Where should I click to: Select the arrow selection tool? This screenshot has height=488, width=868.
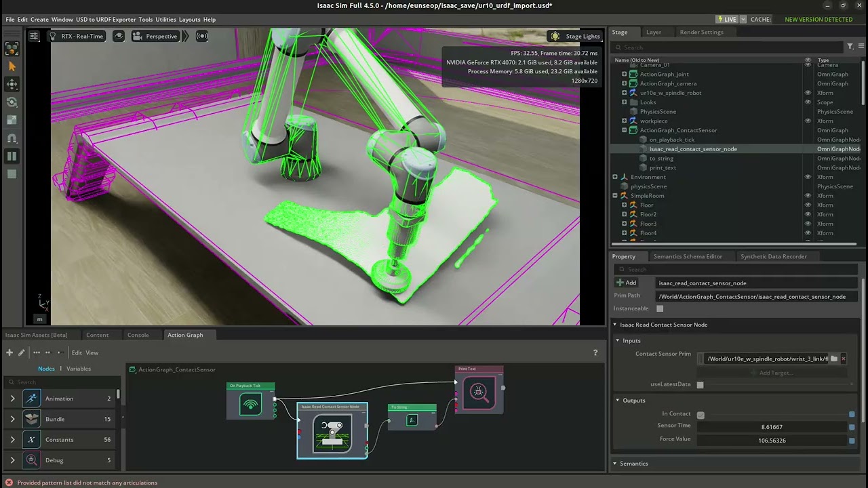(12, 66)
